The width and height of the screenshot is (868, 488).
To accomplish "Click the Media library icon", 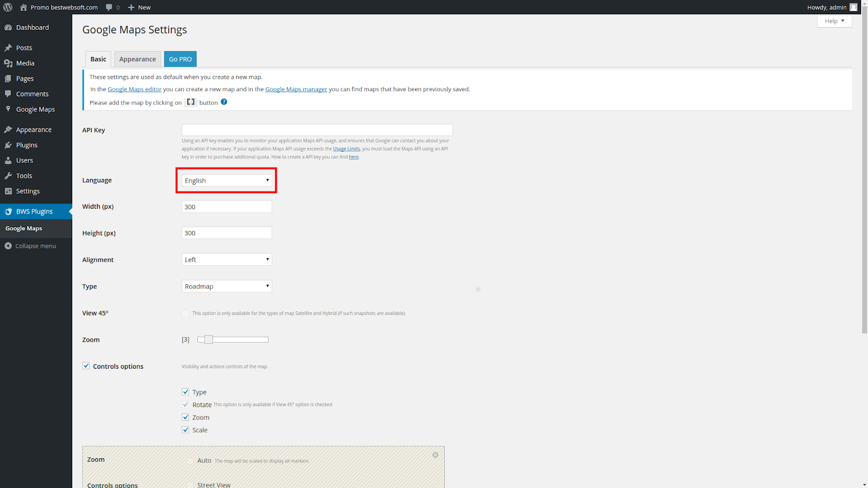I will (x=8, y=63).
